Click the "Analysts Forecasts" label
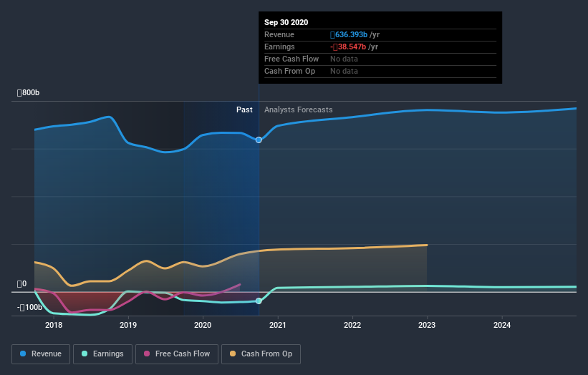The width and height of the screenshot is (588, 375). [298, 109]
